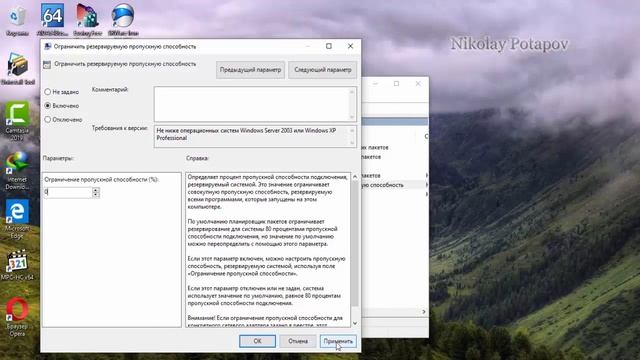The width and height of the screenshot is (640, 360).
Task: Confirm with the OK button
Action: click(257, 341)
